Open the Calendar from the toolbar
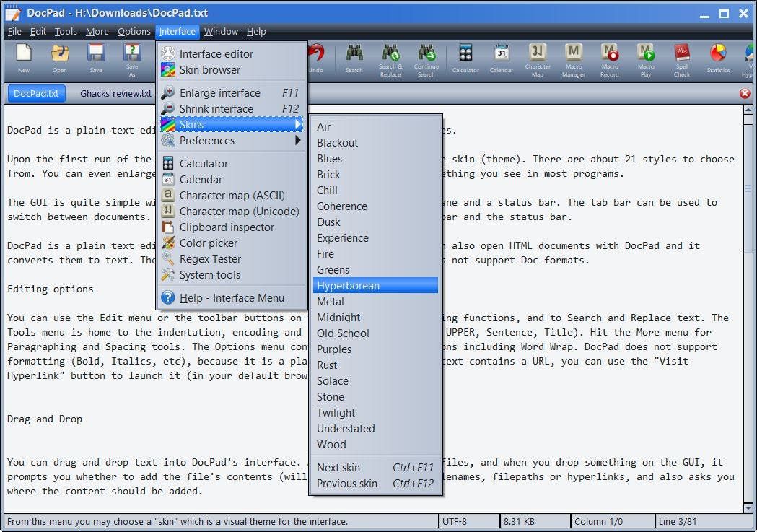 502,58
